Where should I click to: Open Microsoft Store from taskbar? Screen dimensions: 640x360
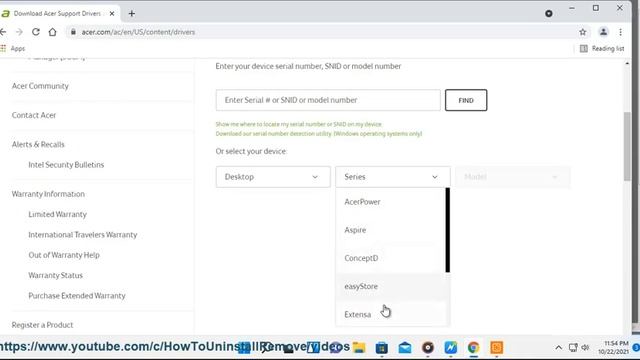pyautogui.click(x=382, y=347)
